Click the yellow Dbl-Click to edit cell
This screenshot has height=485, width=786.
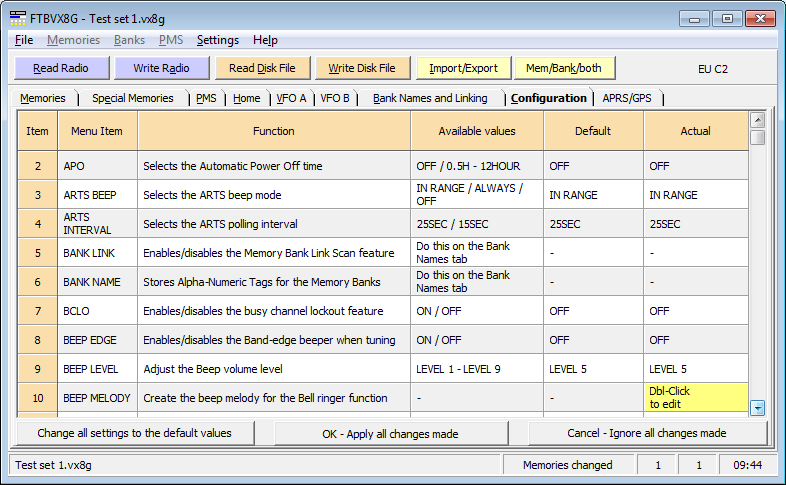[x=696, y=398]
